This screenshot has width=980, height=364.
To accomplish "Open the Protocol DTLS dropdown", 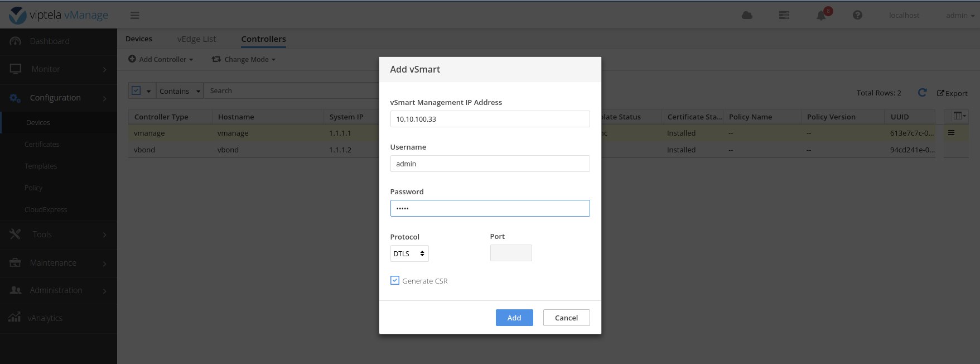I will [409, 253].
